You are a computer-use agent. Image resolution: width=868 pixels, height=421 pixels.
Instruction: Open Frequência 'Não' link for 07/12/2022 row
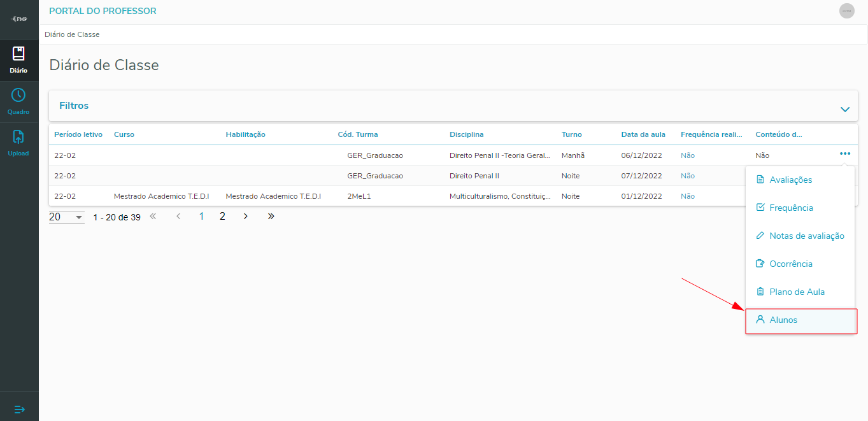(688, 176)
